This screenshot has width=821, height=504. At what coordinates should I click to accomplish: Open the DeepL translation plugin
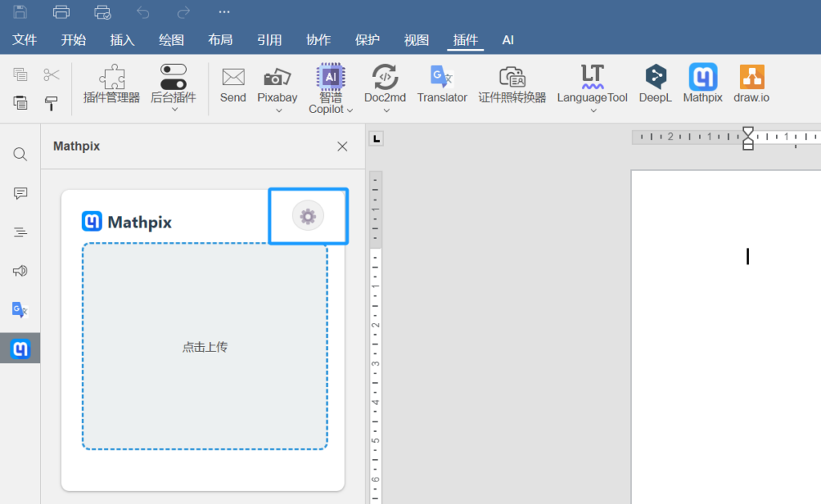[655, 83]
